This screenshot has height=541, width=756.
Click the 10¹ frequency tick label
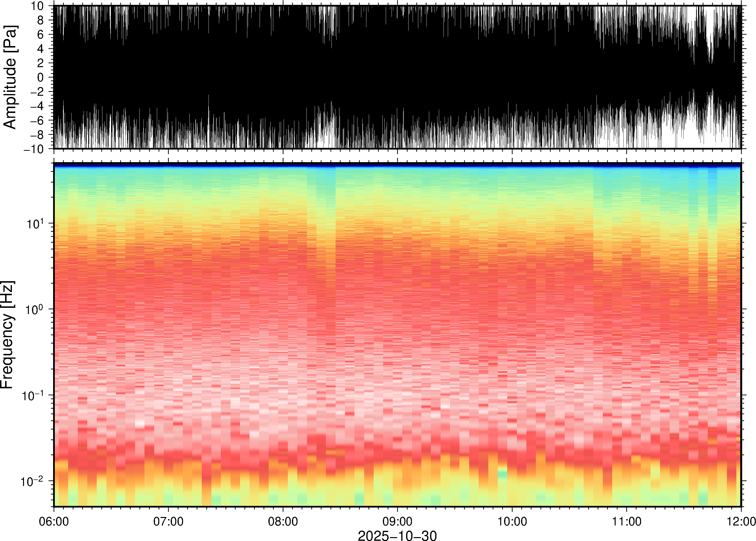coord(35,223)
